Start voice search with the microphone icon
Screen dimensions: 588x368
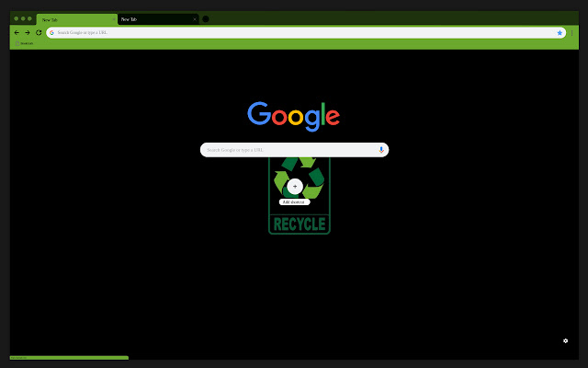pyautogui.click(x=381, y=150)
